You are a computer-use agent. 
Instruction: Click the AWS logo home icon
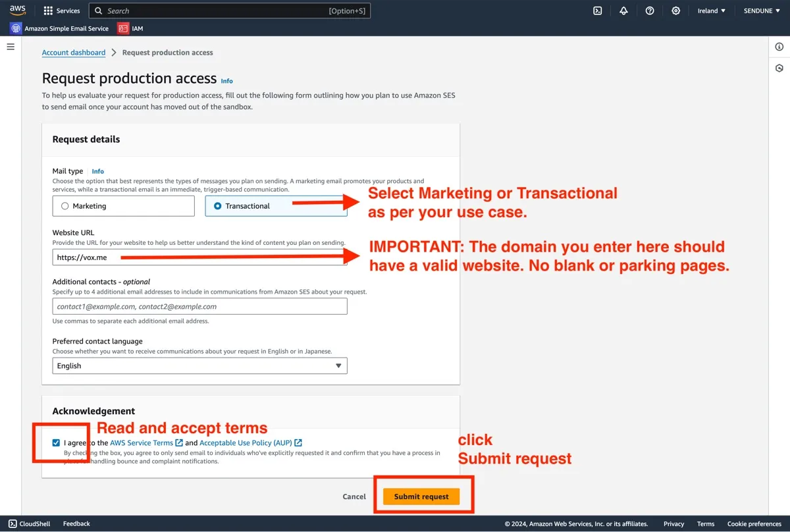coord(18,11)
